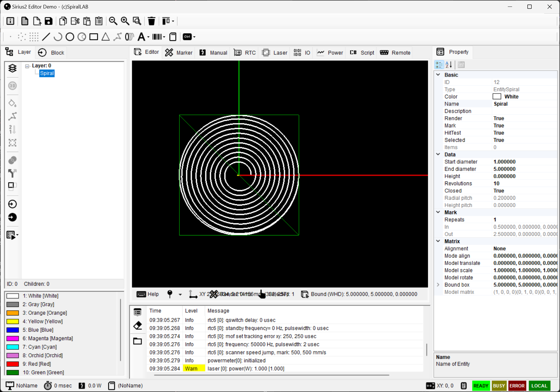The width and height of the screenshot is (560, 392).
Task: Click the Revolutions value field
Action: [x=525, y=183]
